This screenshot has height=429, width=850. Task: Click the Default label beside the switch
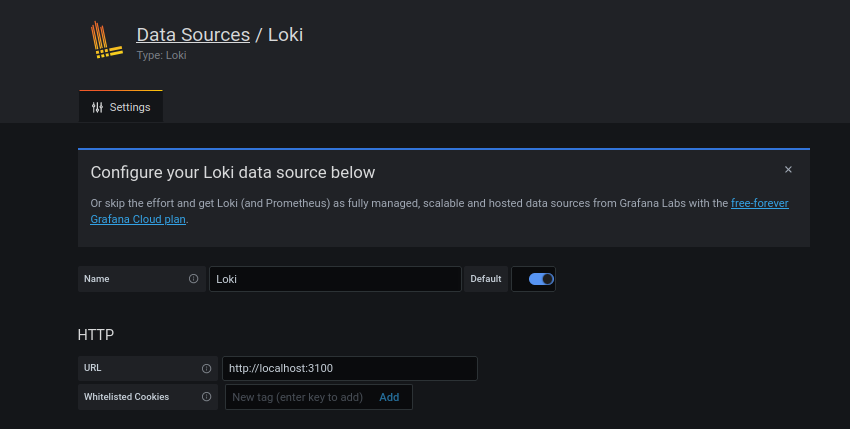click(486, 279)
